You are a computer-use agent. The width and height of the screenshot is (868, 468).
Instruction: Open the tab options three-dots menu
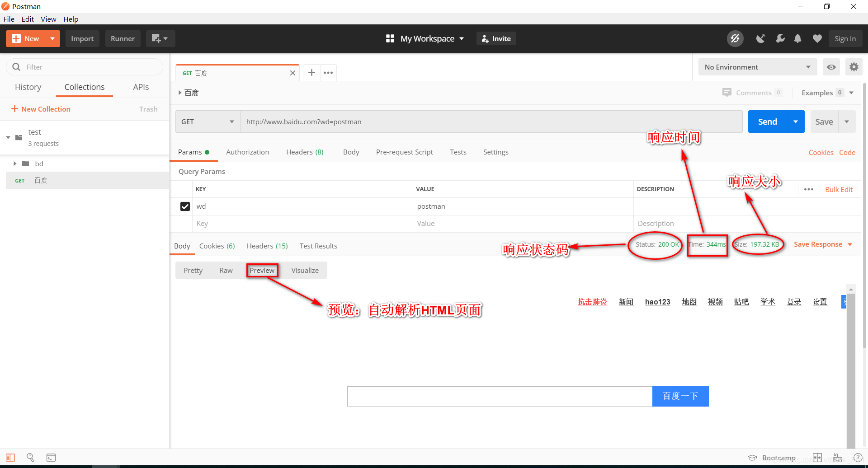(328, 73)
